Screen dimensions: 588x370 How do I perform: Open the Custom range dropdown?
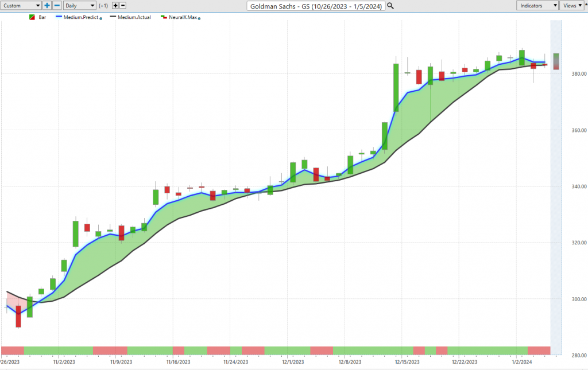(x=21, y=6)
